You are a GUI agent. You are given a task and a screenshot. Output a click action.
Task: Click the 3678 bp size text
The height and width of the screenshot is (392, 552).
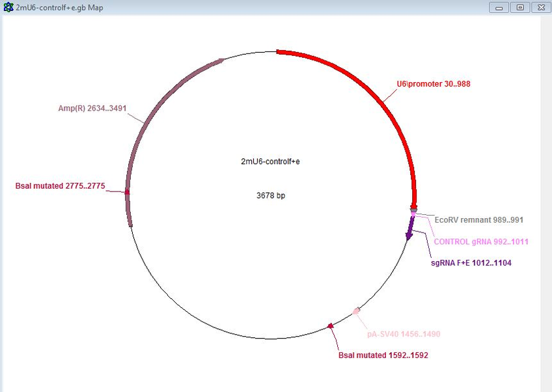(271, 195)
